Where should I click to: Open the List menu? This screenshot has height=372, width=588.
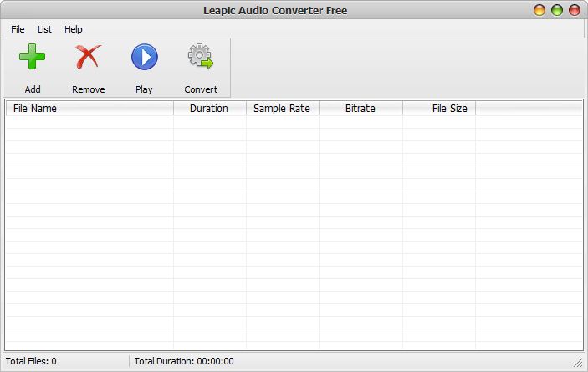[x=44, y=29]
